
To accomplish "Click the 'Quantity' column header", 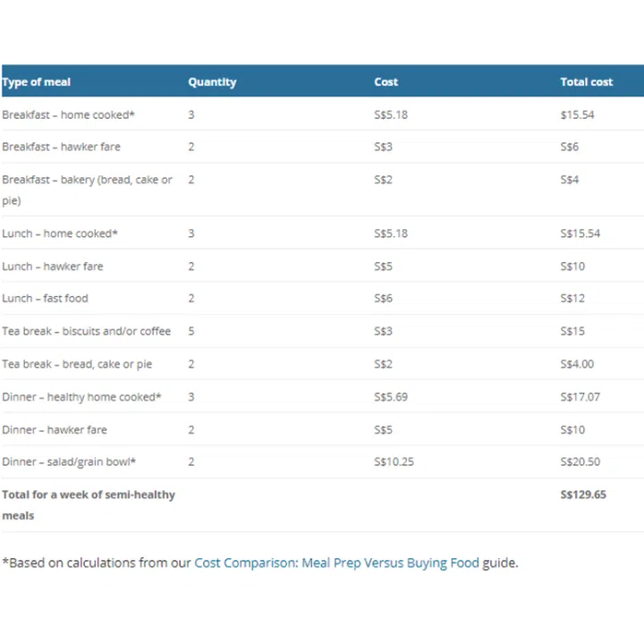I will click(212, 82).
